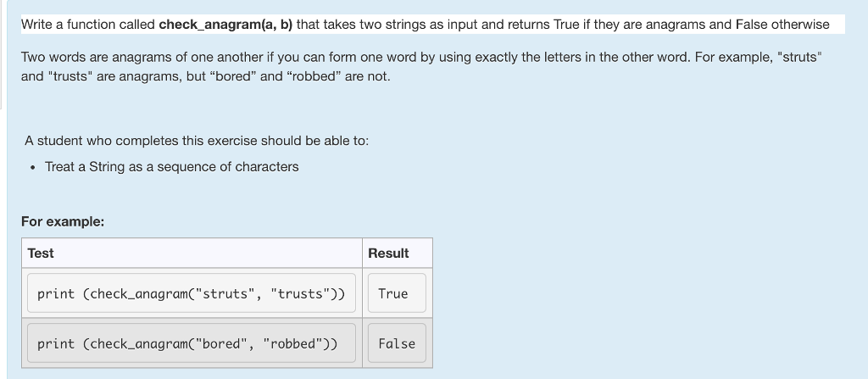Screen dimensions: 868x379
Task: Select the struts/trusts test code box
Action: [x=192, y=293]
